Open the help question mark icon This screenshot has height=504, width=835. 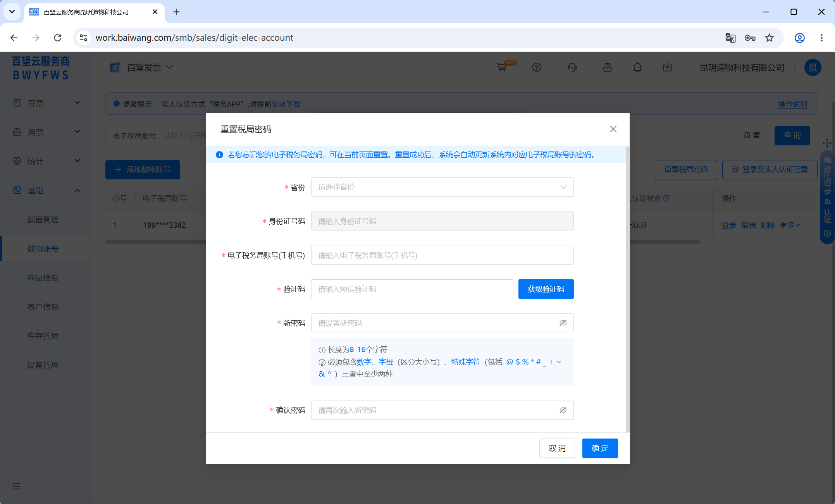[x=536, y=67]
